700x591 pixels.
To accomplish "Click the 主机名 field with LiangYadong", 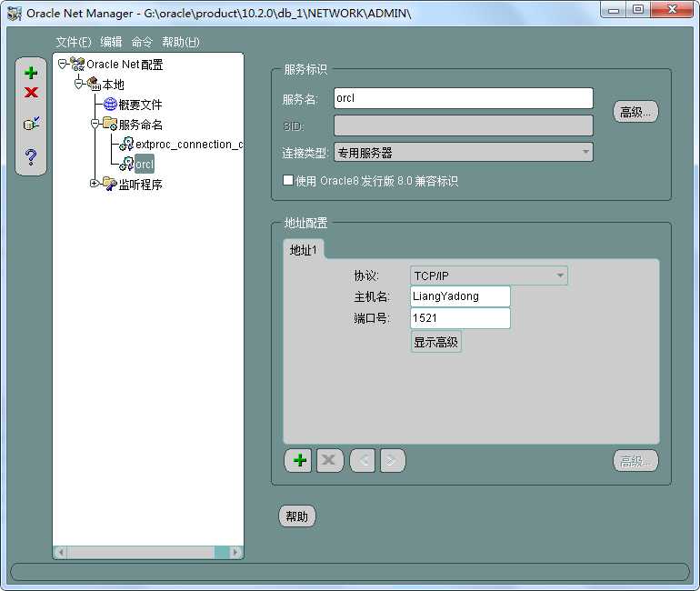I will click(x=460, y=296).
